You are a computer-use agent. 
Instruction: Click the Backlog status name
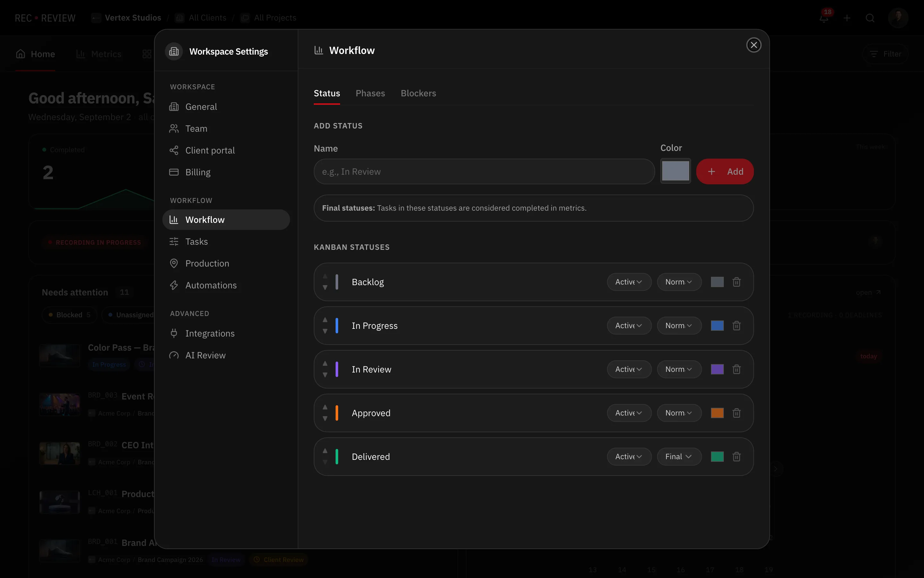(368, 282)
